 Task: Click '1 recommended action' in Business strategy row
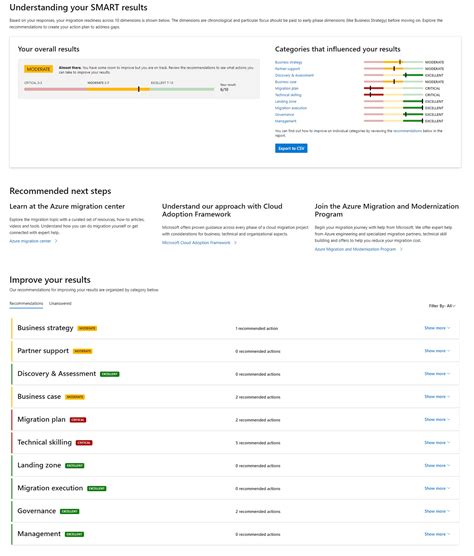click(257, 328)
